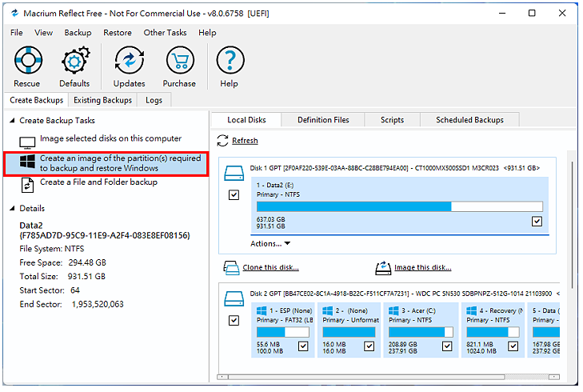
Task: Click the End Sector 1,953,520,063 value
Action: click(x=98, y=305)
